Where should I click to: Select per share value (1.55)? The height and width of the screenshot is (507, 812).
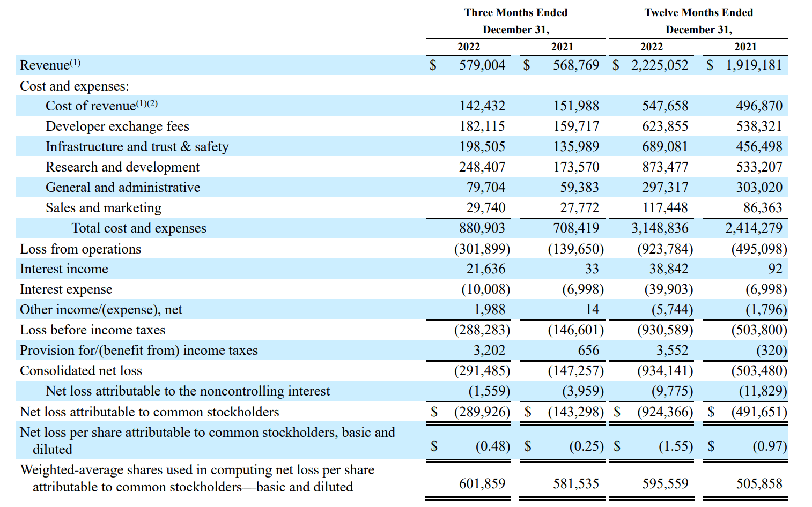[x=676, y=446]
